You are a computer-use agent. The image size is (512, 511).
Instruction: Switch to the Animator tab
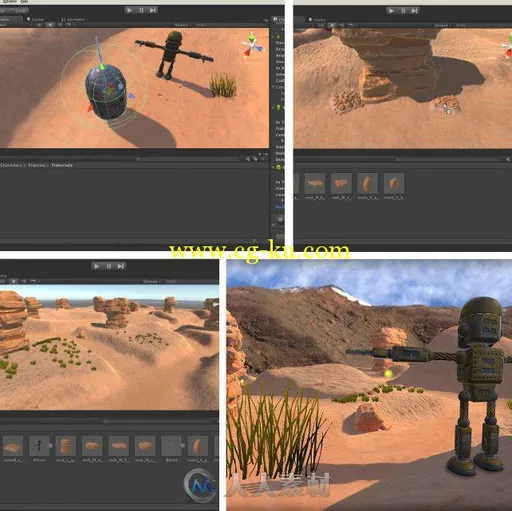(x=73, y=19)
